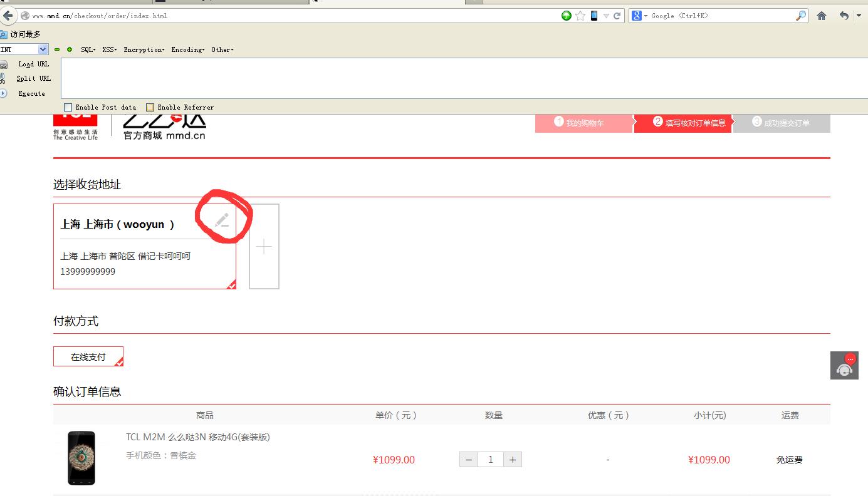Click Split URL in HackBar
The height and width of the screenshot is (496, 868).
(34, 78)
